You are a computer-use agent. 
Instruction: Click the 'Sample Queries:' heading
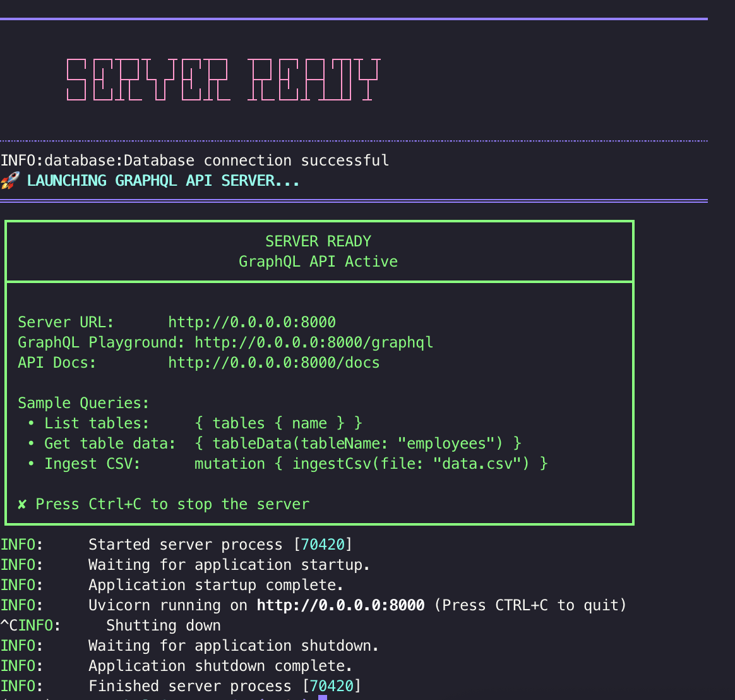[83, 403]
